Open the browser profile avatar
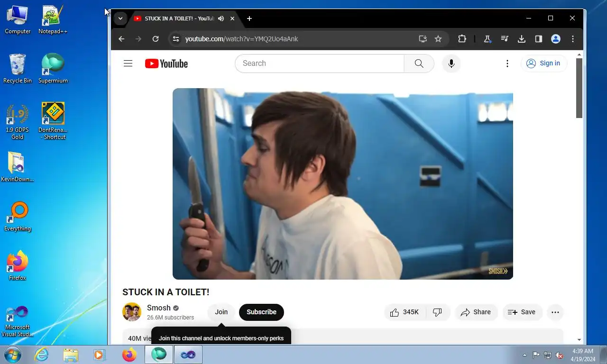The image size is (607, 364). point(556,39)
